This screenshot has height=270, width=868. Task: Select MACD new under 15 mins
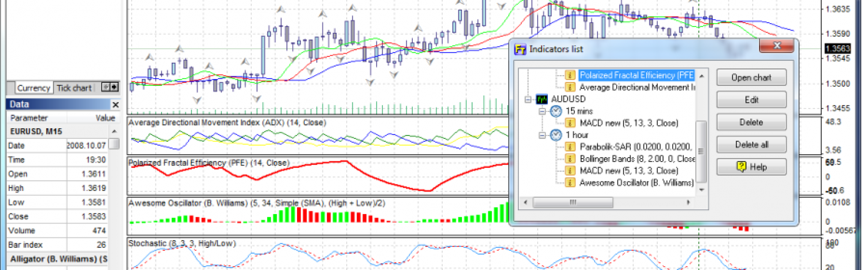coord(629,123)
